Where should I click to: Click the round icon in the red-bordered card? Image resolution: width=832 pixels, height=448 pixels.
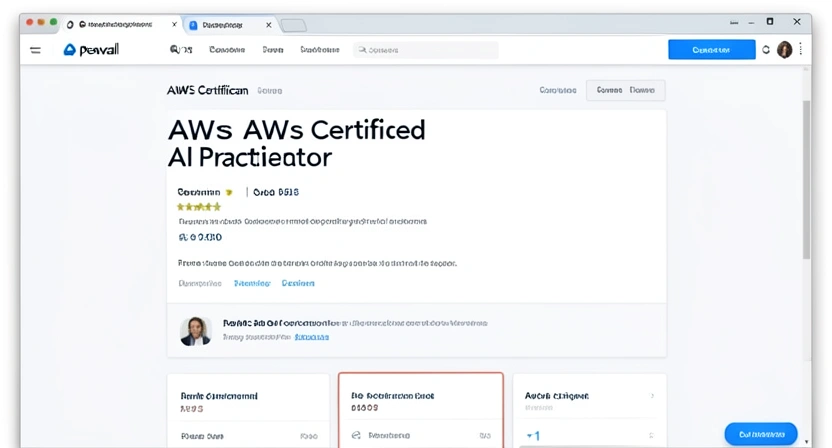coord(356,435)
